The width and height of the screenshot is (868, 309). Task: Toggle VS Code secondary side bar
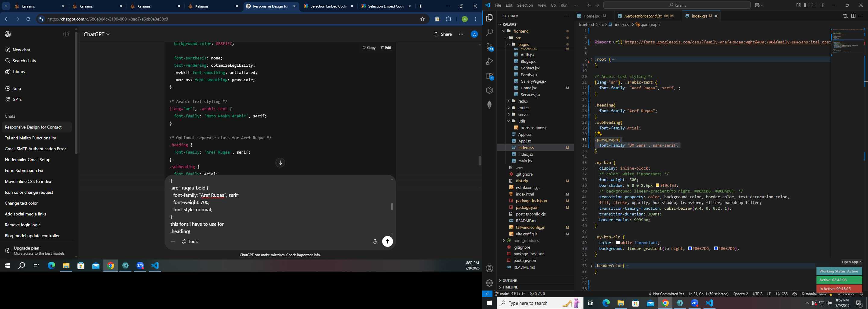822,5
